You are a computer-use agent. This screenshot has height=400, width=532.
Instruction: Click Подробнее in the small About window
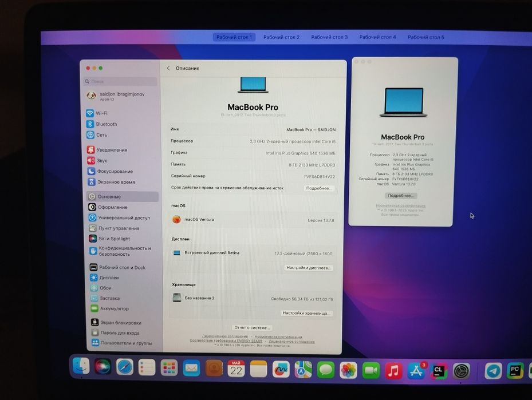coord(401,196)
